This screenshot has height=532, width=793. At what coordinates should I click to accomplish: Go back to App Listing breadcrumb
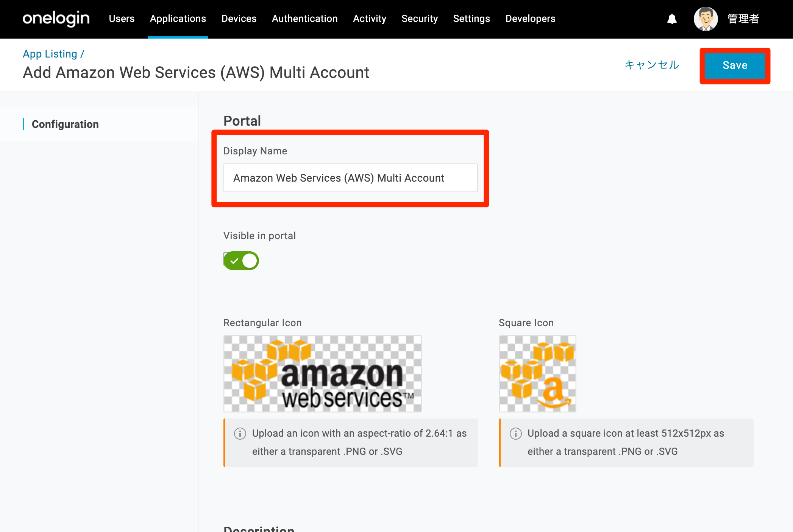pyautogui.click(x=50, y=54)
